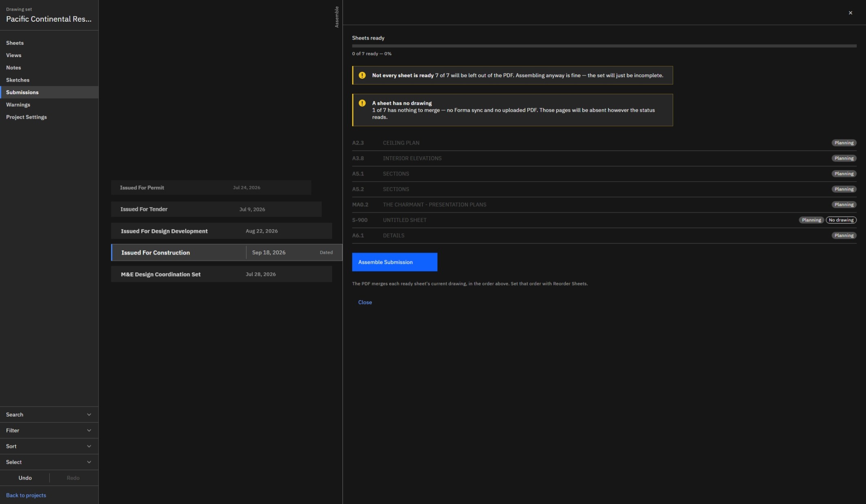
Task: Click the A3.8 Interior Elevations sheet row
Action: point(604,158)
